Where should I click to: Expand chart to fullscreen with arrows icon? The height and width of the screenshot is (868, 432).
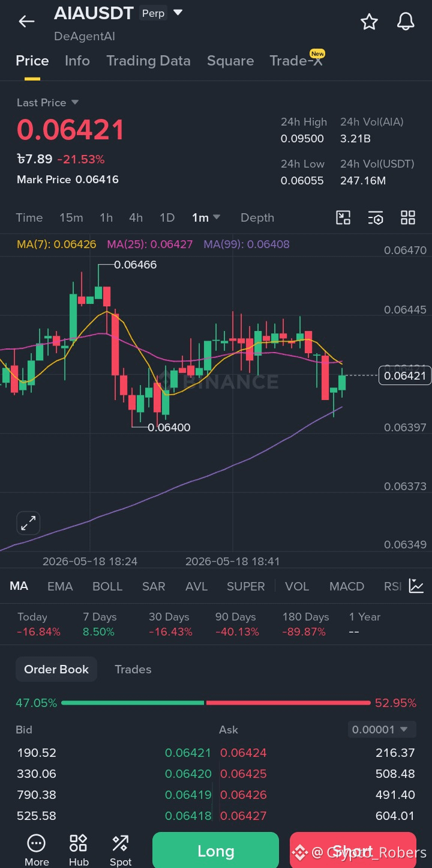coord(28,523)
